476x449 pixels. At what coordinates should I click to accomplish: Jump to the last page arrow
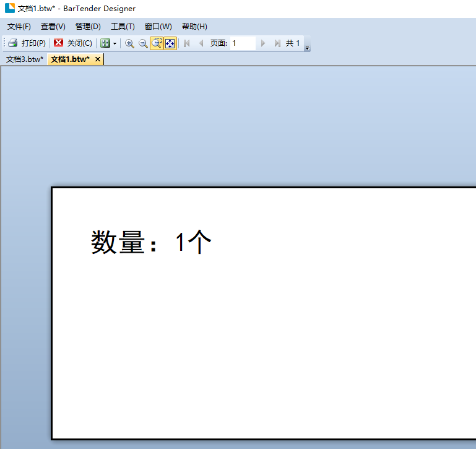tap(277, 43)
